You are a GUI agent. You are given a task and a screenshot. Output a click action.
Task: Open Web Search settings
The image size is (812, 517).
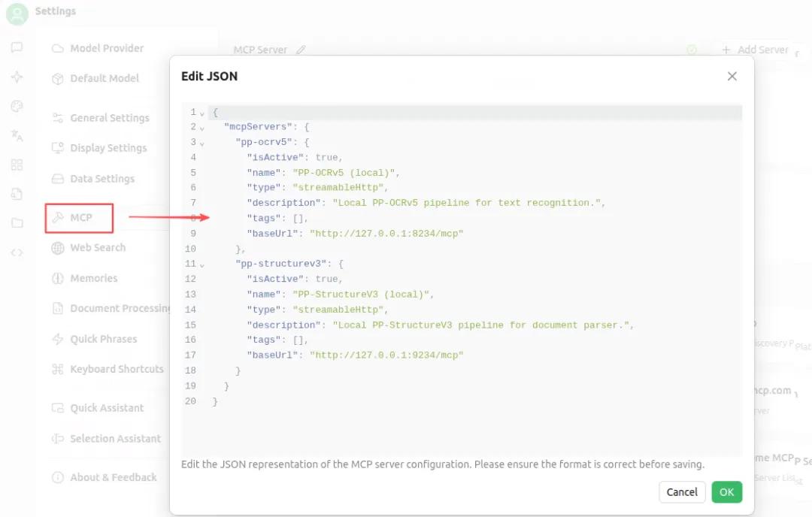[97, 248]
